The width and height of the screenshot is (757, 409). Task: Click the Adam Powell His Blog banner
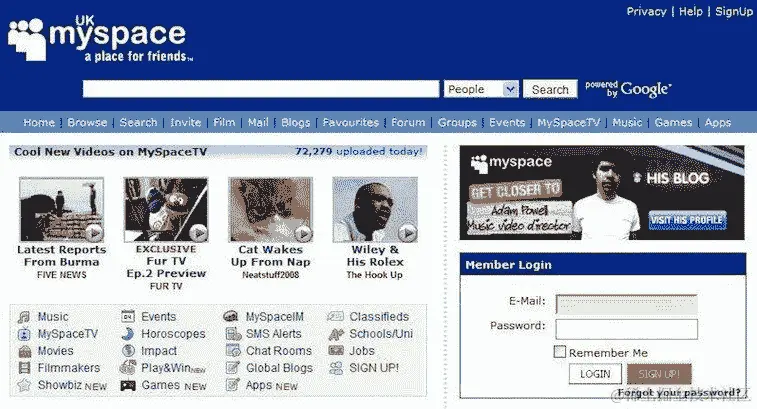pyautogui.click(x=602, y=193)
